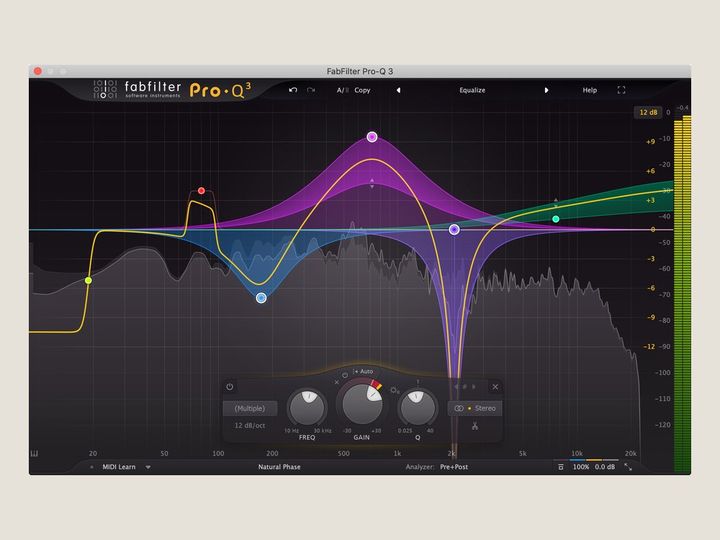The height and width of the screenshot is (540, 720).
Task: Open the Equalize preset menu
Action: [x=472, y=90]
